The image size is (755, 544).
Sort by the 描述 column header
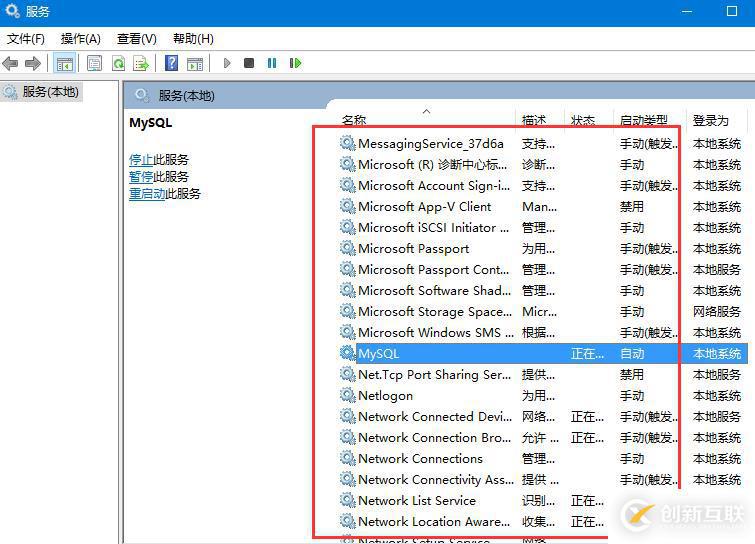[x=534, y=120]
